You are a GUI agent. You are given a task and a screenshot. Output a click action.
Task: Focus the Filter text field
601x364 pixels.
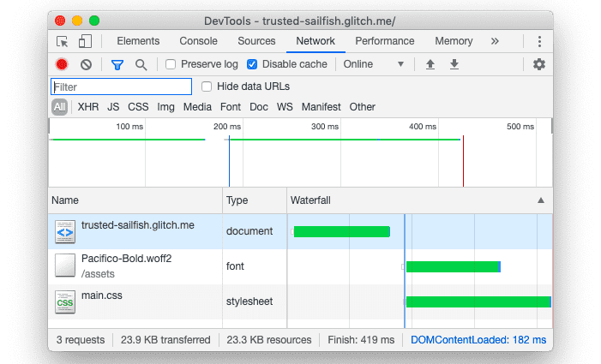point(121,87)
